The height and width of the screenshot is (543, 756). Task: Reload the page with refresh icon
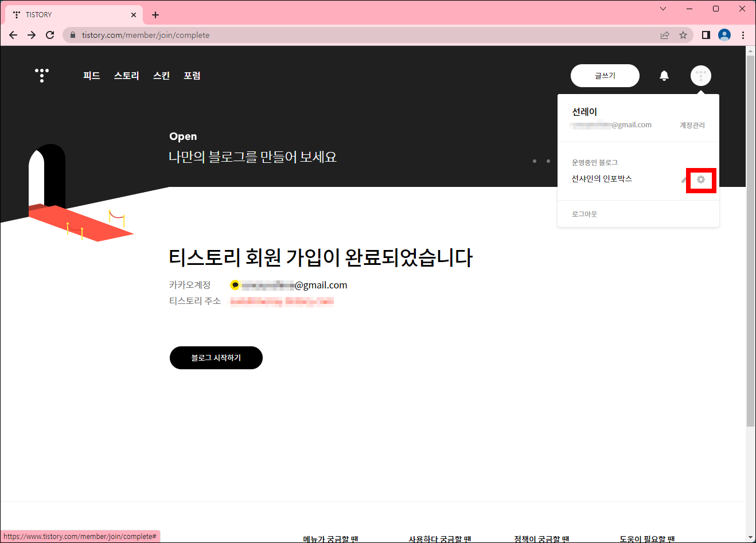(x=50, y=35)
